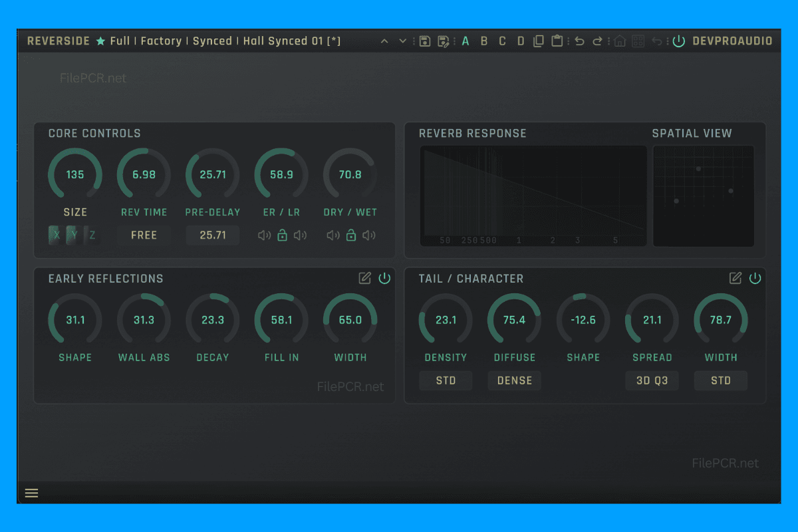Image resolution: width=798 pixels, height=532 pixels.
Task: Load the next preset with down chevron
Action: click(403, 41)
